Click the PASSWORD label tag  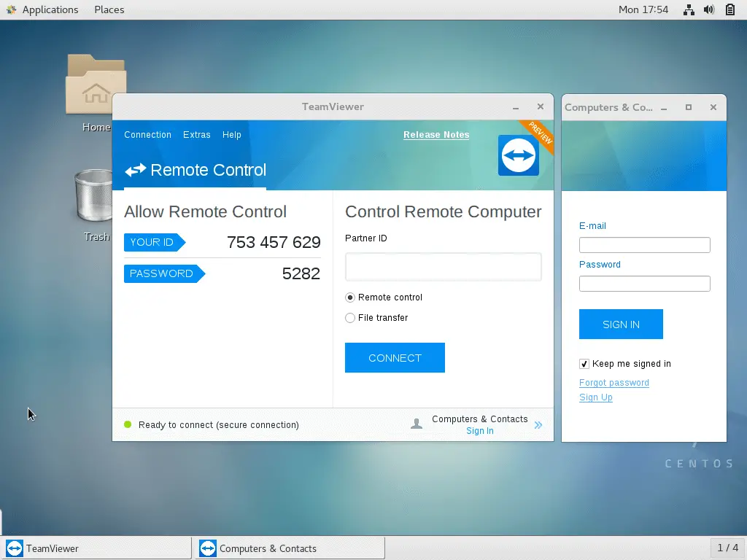point(164,274)
